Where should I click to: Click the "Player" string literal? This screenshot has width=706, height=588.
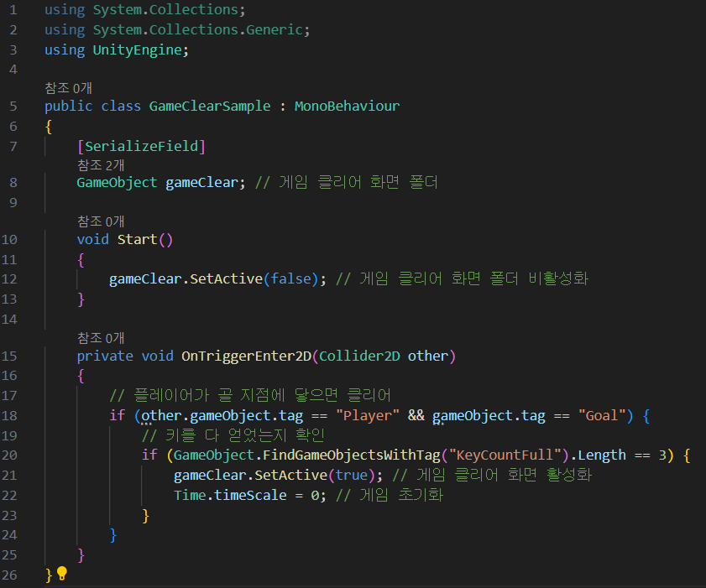click(368, 416)
